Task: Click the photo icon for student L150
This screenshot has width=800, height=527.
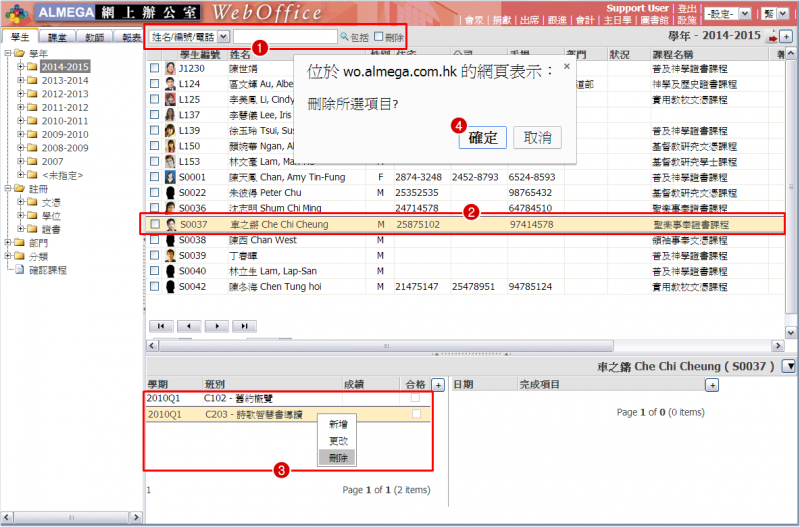Action: (x=170, y=146)
